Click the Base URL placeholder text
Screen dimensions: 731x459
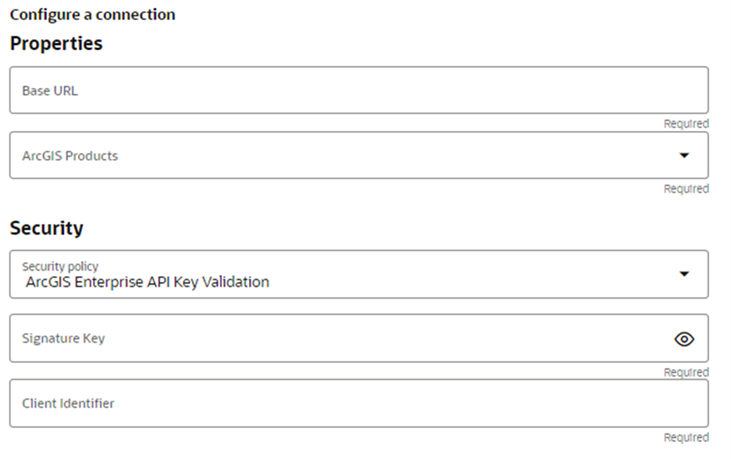coord(50,91)
